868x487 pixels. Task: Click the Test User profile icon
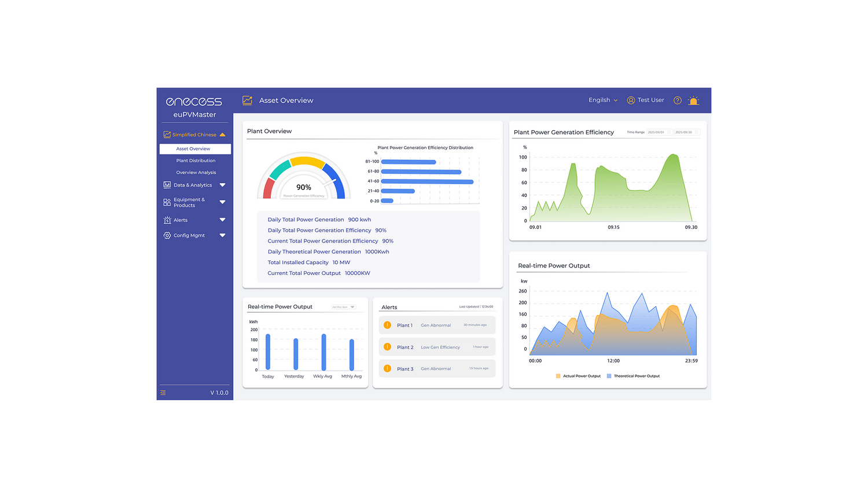coord(631,100)
